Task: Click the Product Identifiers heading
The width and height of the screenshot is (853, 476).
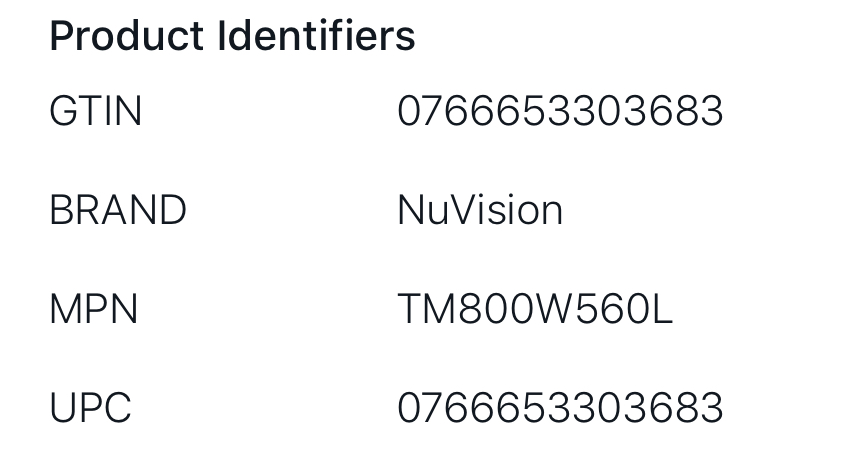Action: 232,37
